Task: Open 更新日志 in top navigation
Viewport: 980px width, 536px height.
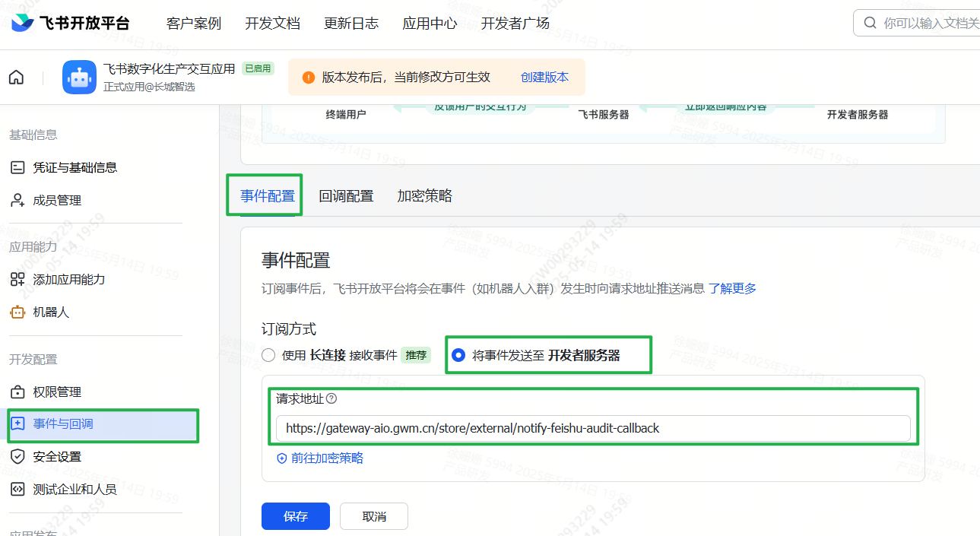Action: [351, 24]
